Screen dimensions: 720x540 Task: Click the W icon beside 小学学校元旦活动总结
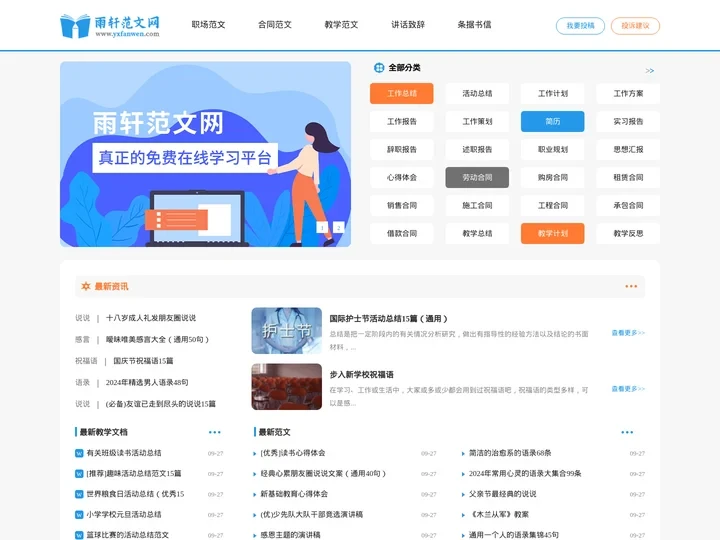[x=79, y=515]
